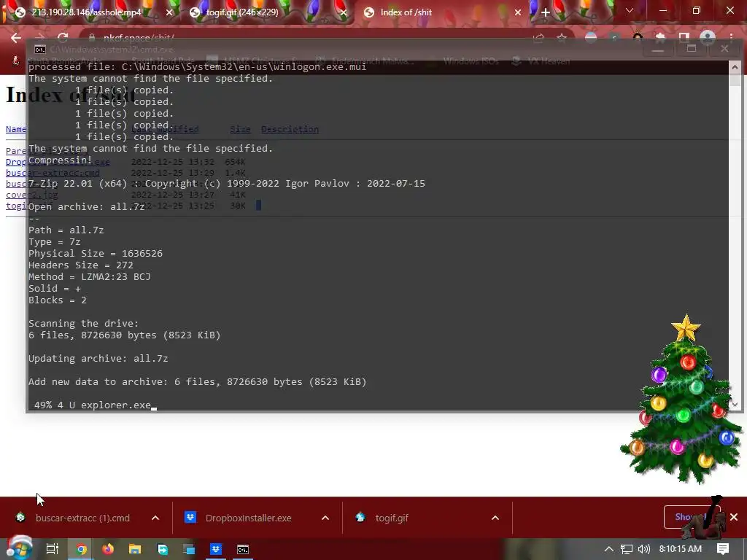Go back using Chrome's back arrow
The height and width of the screenshot is (560, 747).
pyautogui.click(x=16, y=38)
